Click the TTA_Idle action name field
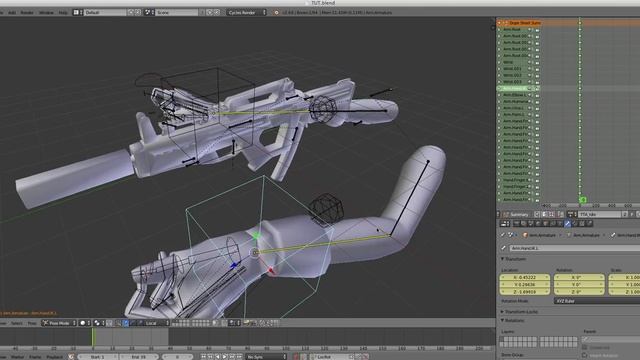Image resolution: width=640 pixels, height=360 pixels. pos(599,214)
